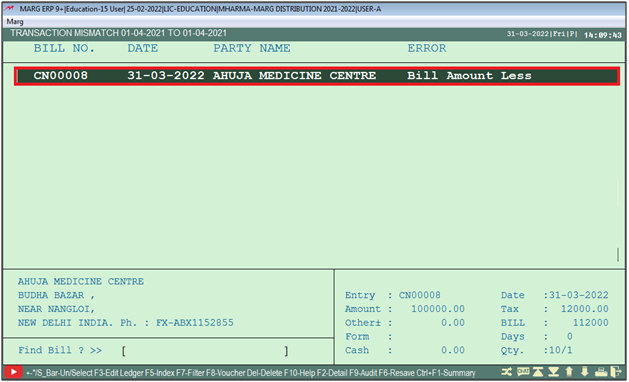Click the BILL value 112000
This screenshot has width=629, height=382.
(590, 323)
